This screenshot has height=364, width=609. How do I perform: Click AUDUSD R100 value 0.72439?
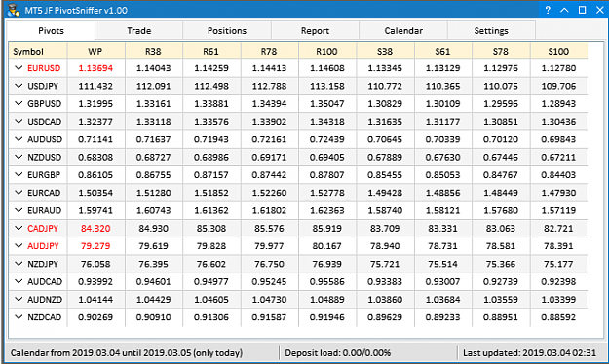click(327, 139)
